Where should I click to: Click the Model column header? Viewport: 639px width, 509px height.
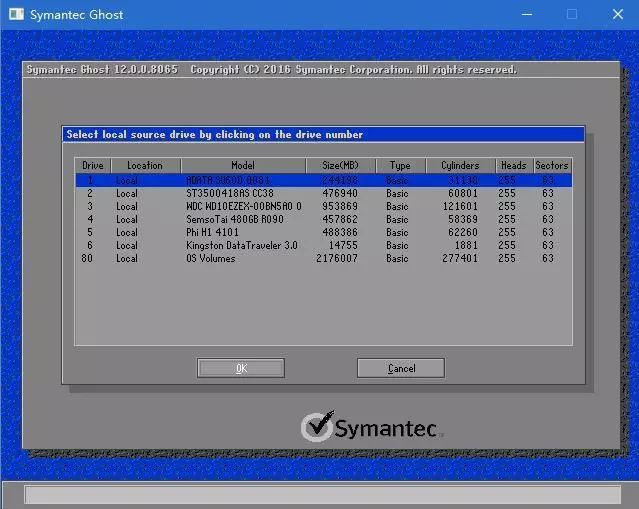[x=243, y=165]
